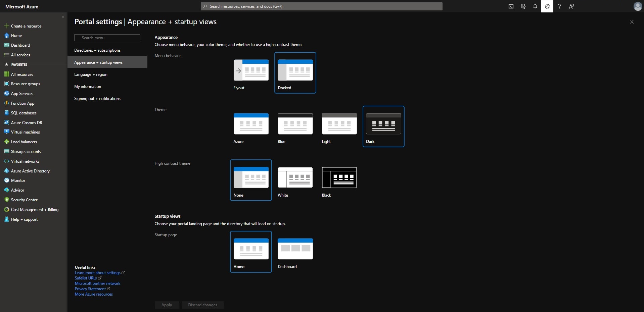Click the notifications bell icon
Viewport: 644px width, 312px height.
pos(535,6)
